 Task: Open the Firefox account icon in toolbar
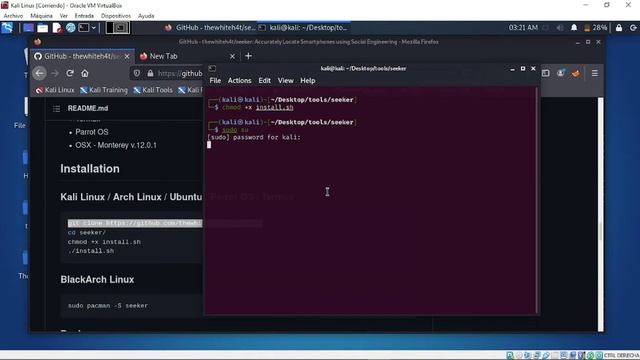561,73
